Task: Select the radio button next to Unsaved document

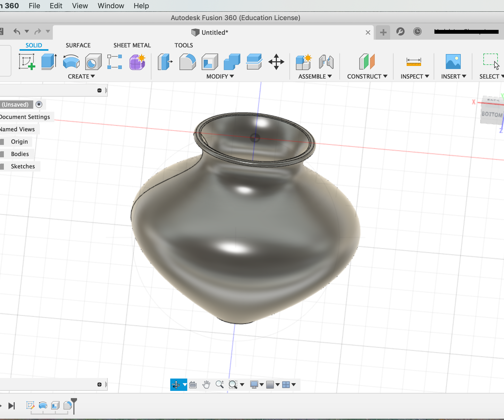Action: 39,104
